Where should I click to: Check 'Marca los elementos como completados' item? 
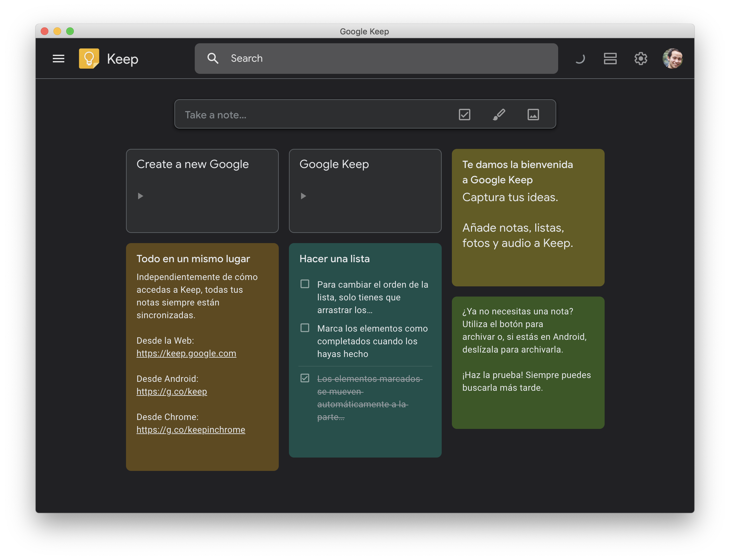click(305, 328)
